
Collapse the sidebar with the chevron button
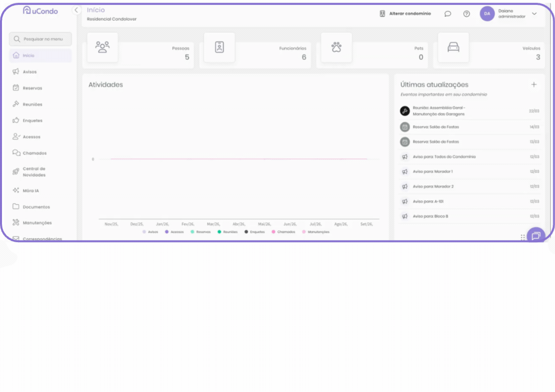[76, 10]
